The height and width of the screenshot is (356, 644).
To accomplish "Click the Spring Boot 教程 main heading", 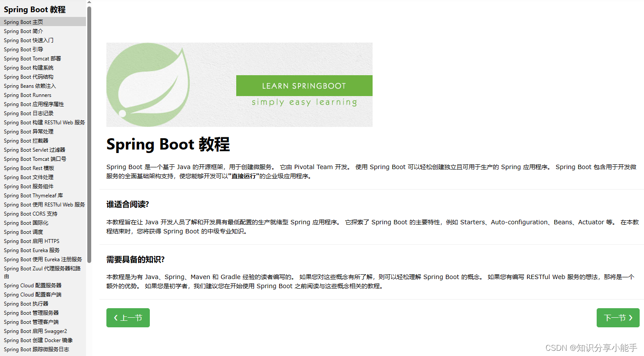I will 168,144.
